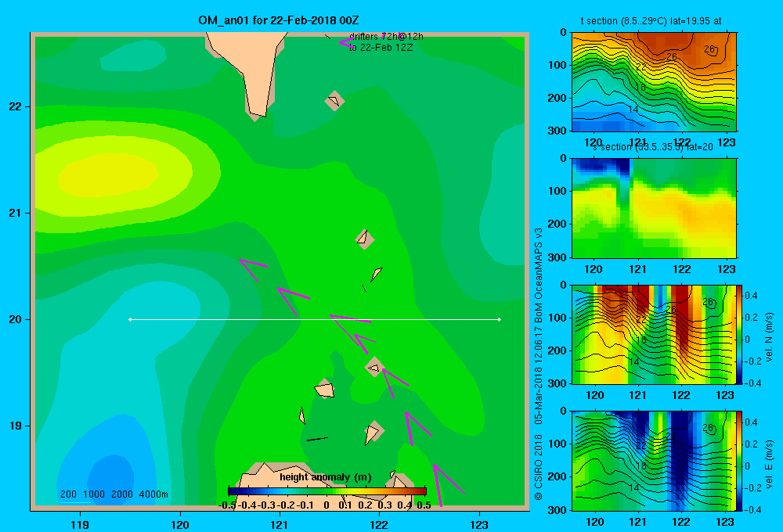Click the dark blue low-anomaly patch near 18.5N
Viewport: 783px width, 532px height.
[x=111, y=480]
